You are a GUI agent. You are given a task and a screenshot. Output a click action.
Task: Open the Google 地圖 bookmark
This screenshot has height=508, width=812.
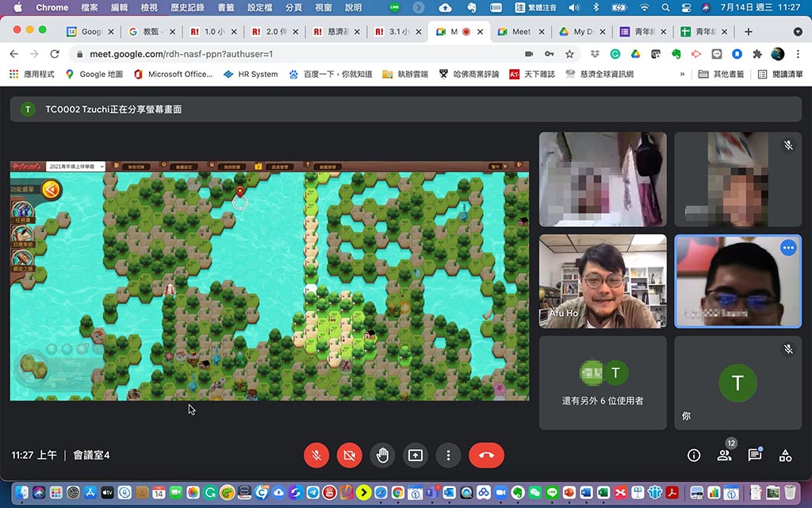(94, 74)
